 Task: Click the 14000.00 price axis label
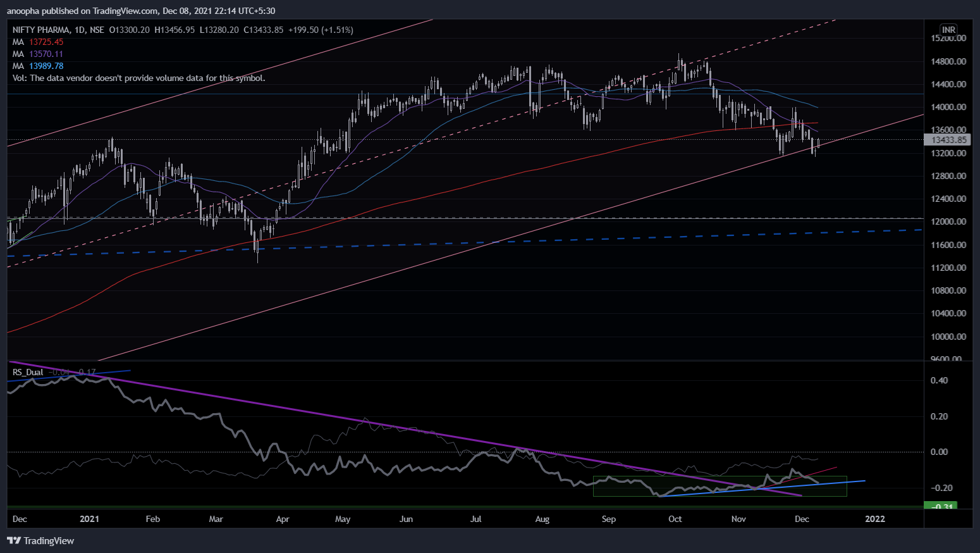[x=948, y=107]
